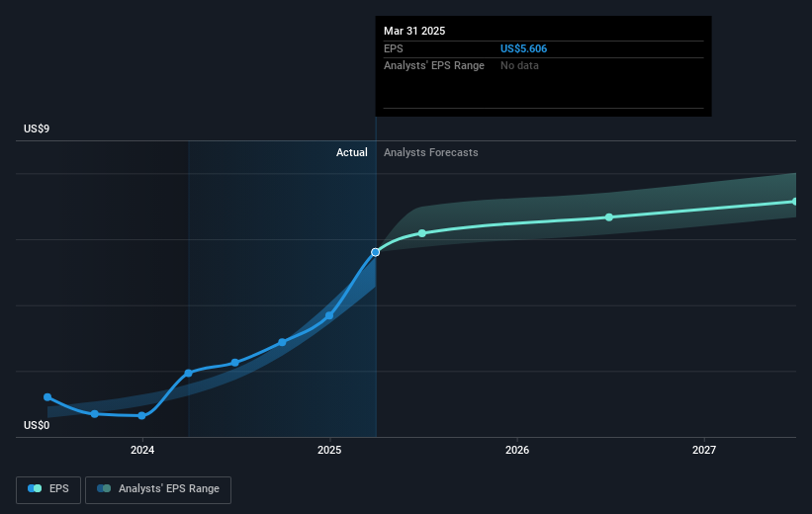The width and height of the screenshot is (812, 514).
Task: Toggle the EPS legend button
Action: point(48,489)
